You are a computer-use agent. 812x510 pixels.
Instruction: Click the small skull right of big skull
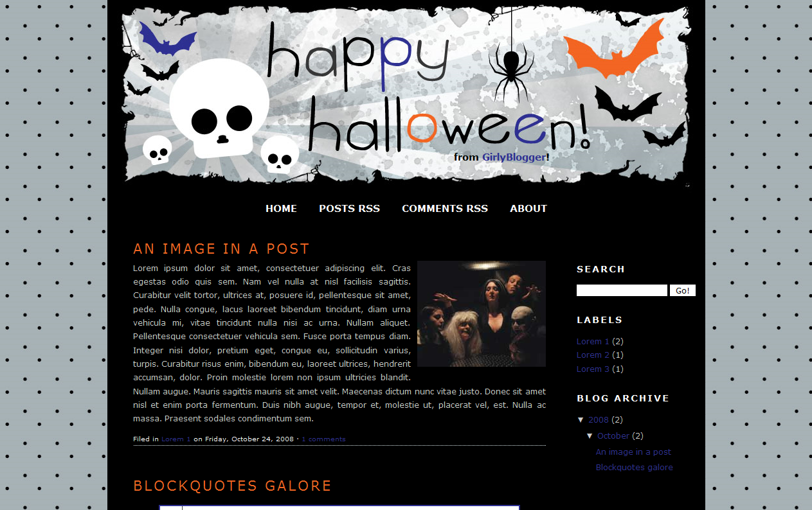(280, 154)
